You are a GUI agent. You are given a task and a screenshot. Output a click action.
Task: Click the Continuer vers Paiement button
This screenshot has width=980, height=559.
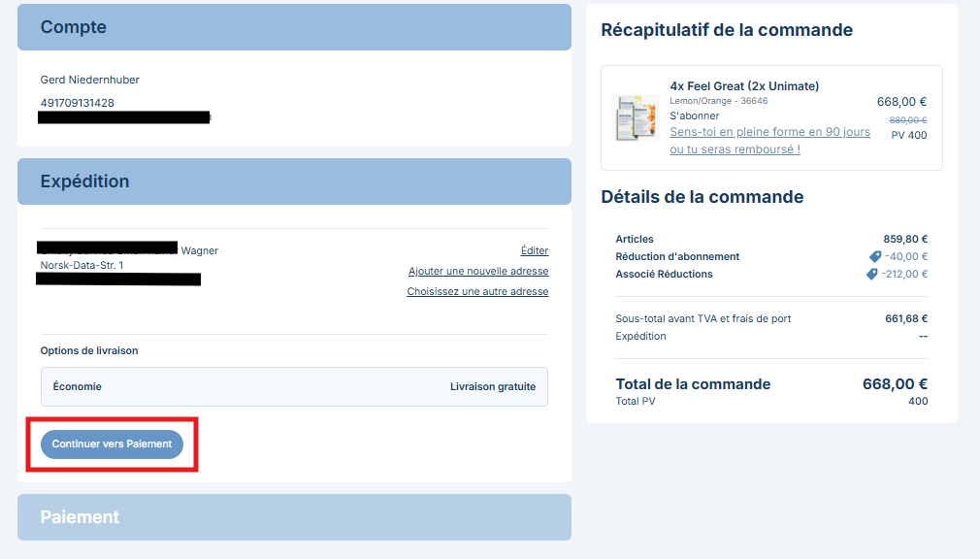[x=112, y=444]
